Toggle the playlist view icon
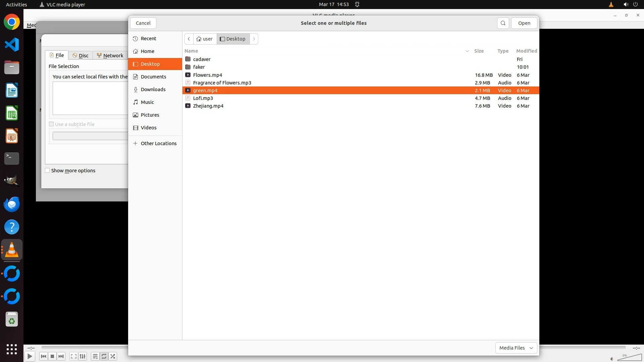 95,356
